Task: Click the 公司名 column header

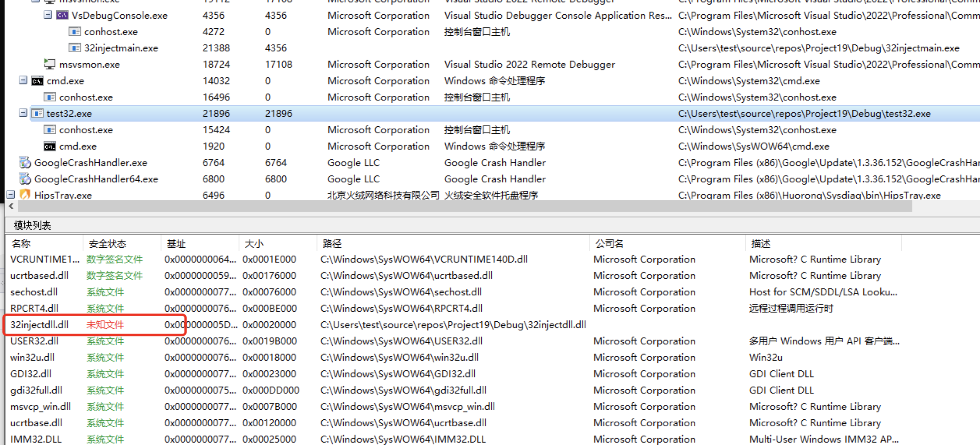Action: 609,243
